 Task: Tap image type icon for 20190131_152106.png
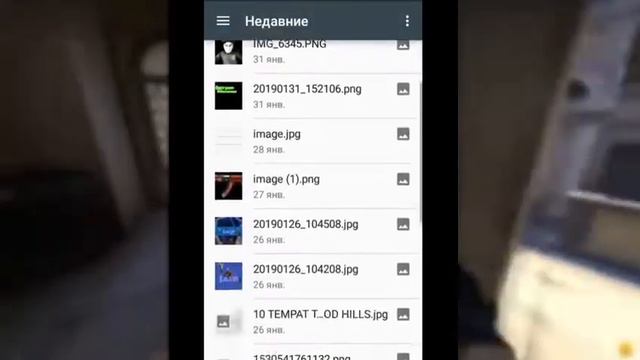[x=403, y=89]
